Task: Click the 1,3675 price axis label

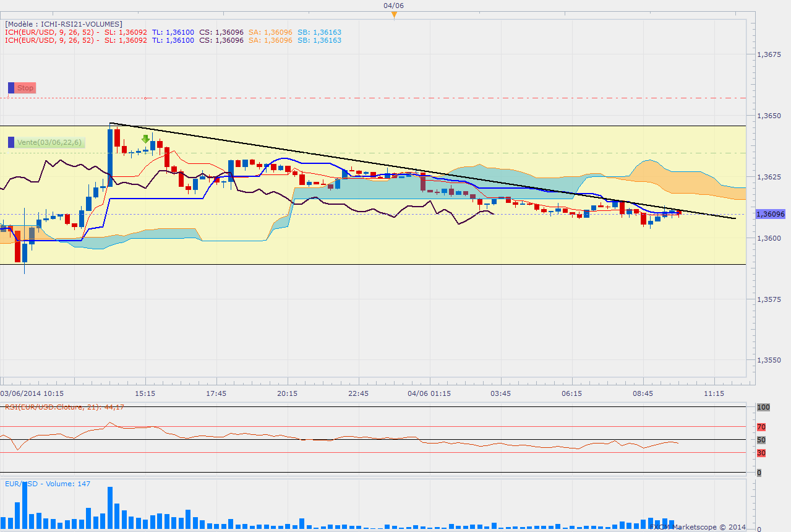Action: point(769,54)
